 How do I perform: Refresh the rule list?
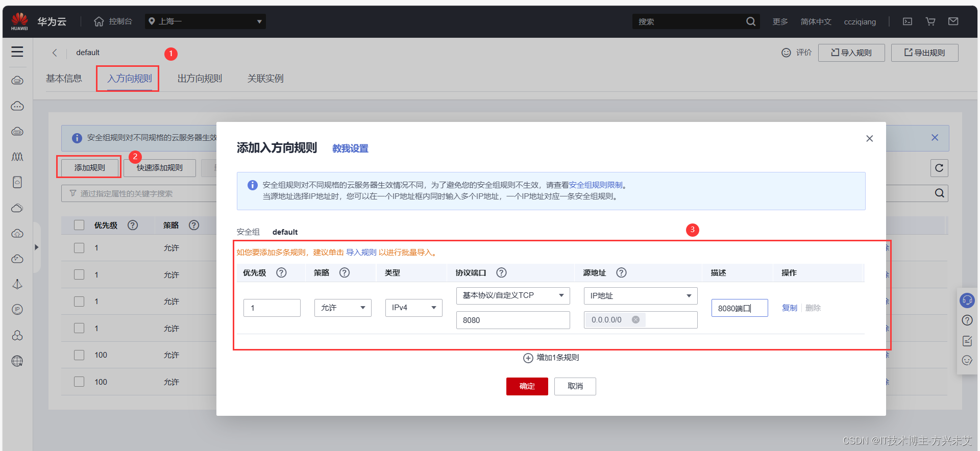tap(939, 168)
